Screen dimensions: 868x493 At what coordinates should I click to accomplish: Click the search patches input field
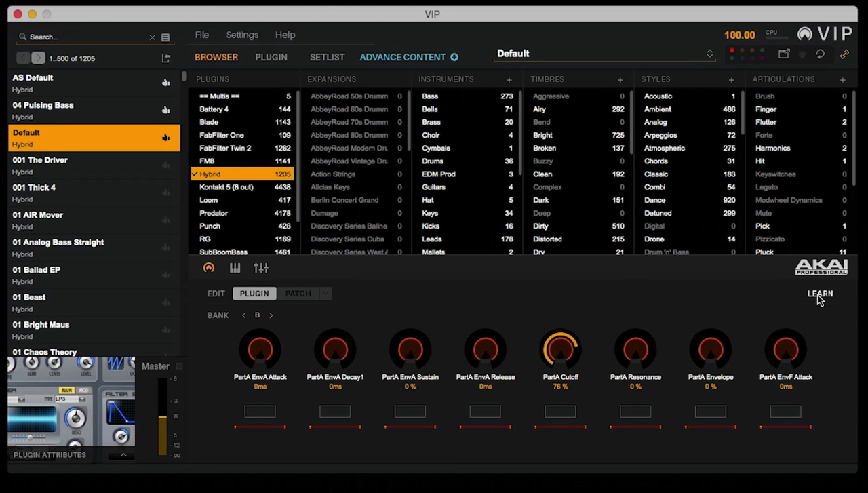tap(87, 37)
